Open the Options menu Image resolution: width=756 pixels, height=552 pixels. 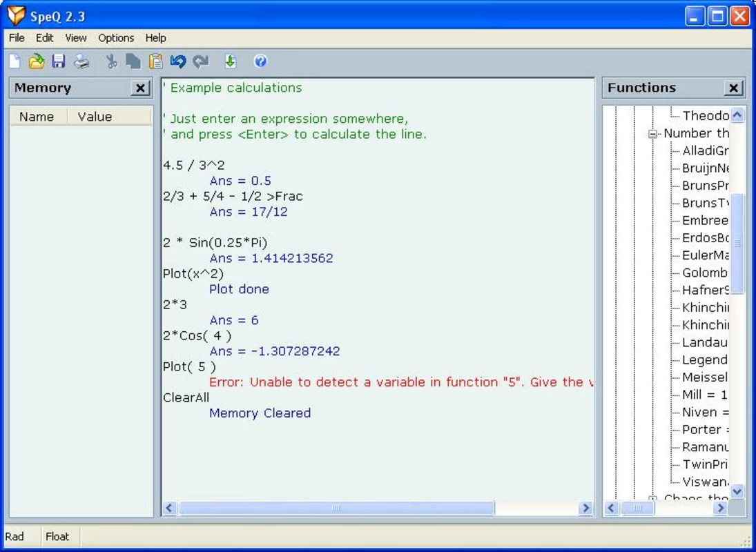[x=116, y=38]
